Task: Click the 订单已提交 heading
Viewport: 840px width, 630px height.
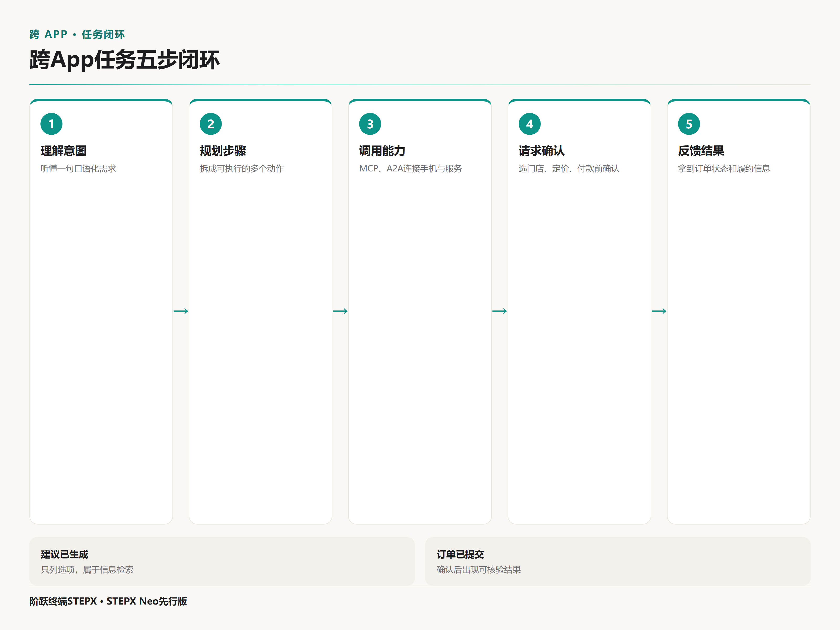Action: (x=460, y=554)
